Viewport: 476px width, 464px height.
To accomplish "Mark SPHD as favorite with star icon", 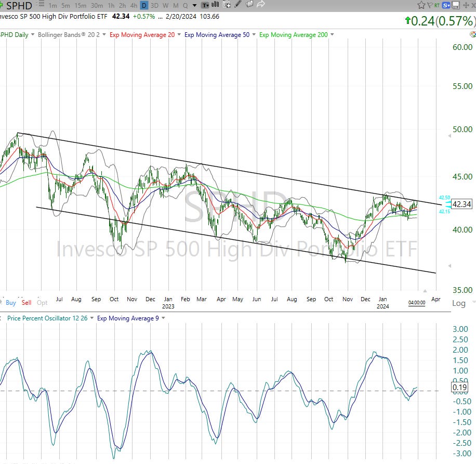I will tap(421, 5).
